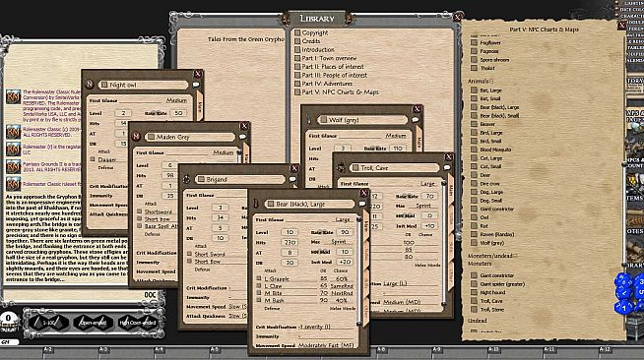Click the Wolf (grey) Base Rate value
644x360 pixels.
point(398,148)
